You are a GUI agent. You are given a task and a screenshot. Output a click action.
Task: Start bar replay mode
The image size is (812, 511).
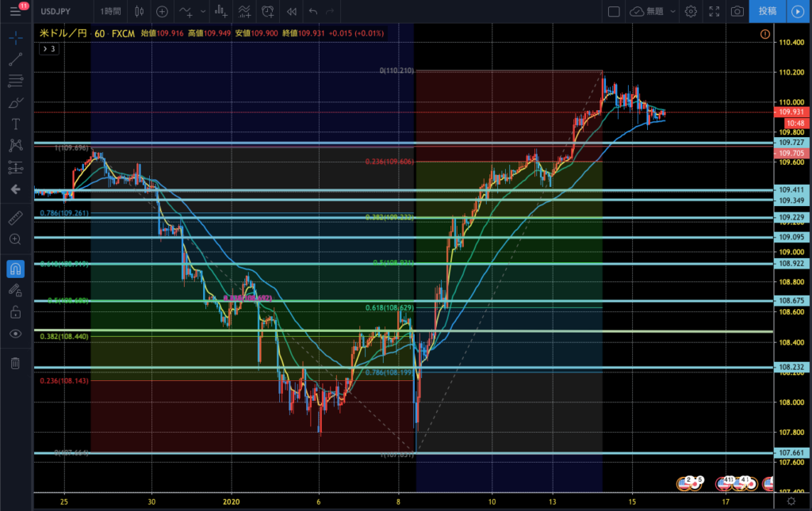pyautogui.click(x=292, y=11)
